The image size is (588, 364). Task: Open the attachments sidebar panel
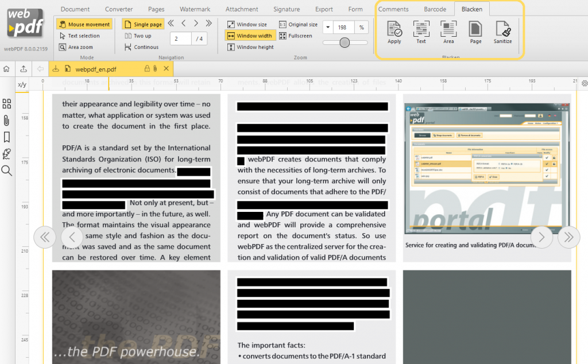pos(7,121)
